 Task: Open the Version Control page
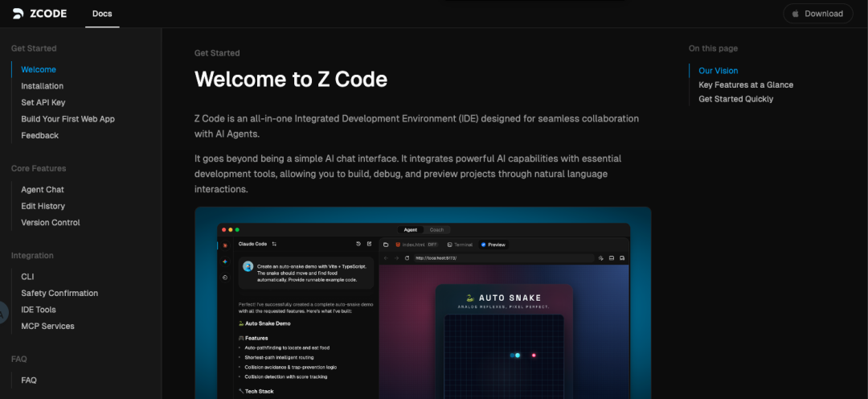click(51, 222)
